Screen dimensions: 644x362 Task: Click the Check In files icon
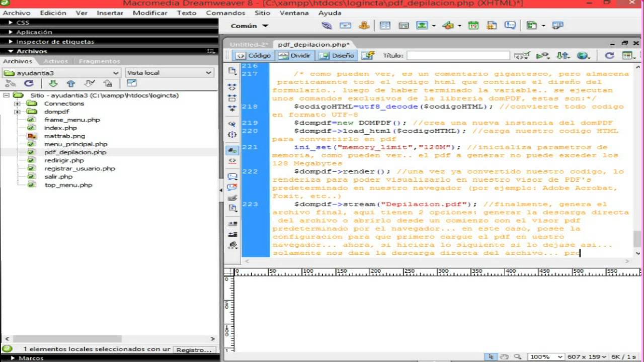[108, 83]
